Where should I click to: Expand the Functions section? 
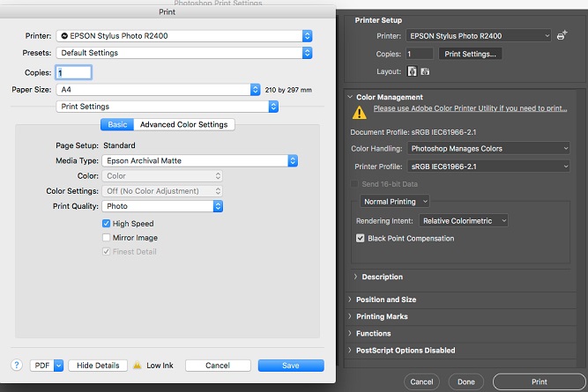point(350,333)
